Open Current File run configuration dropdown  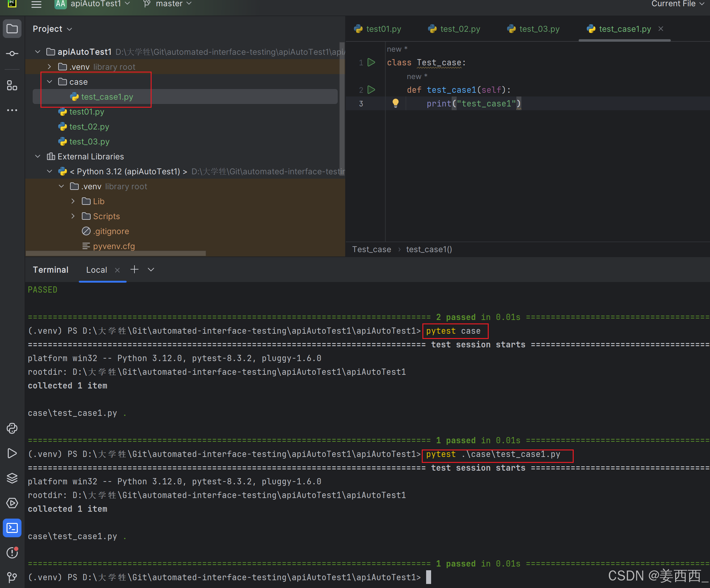pos(678,4)
